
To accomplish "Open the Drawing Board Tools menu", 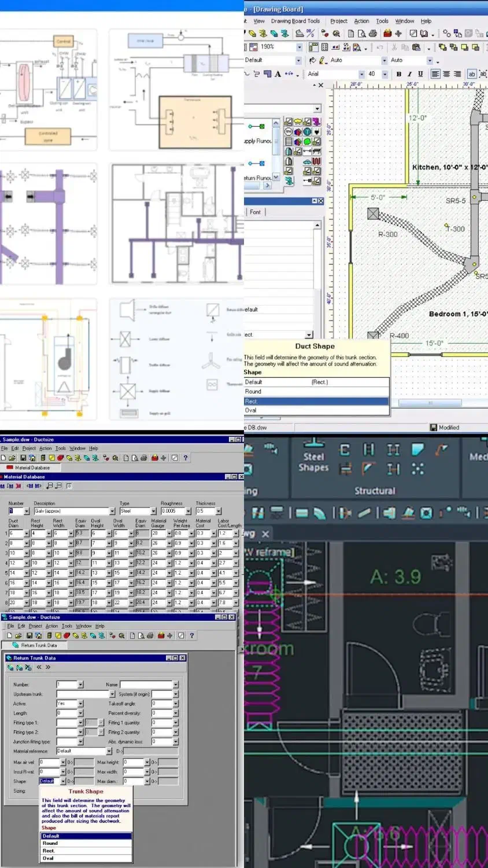I will click(x=295, y=21).
